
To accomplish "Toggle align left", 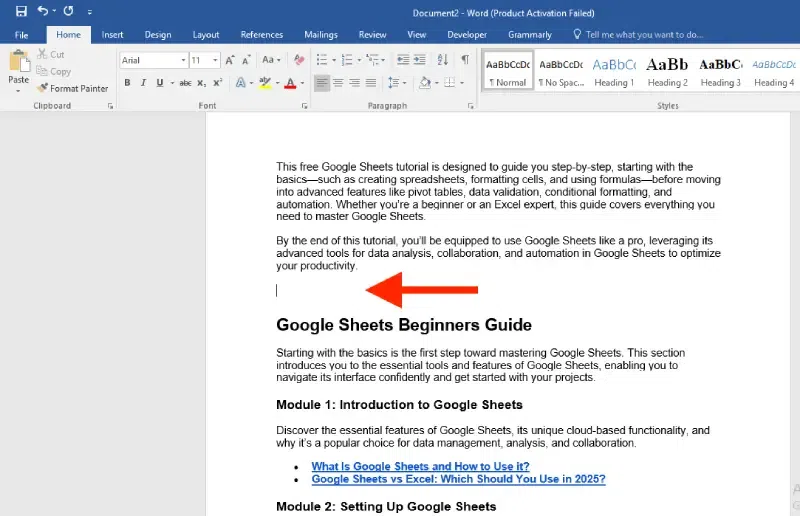I will pyautogui.click(x=321, y=83).
